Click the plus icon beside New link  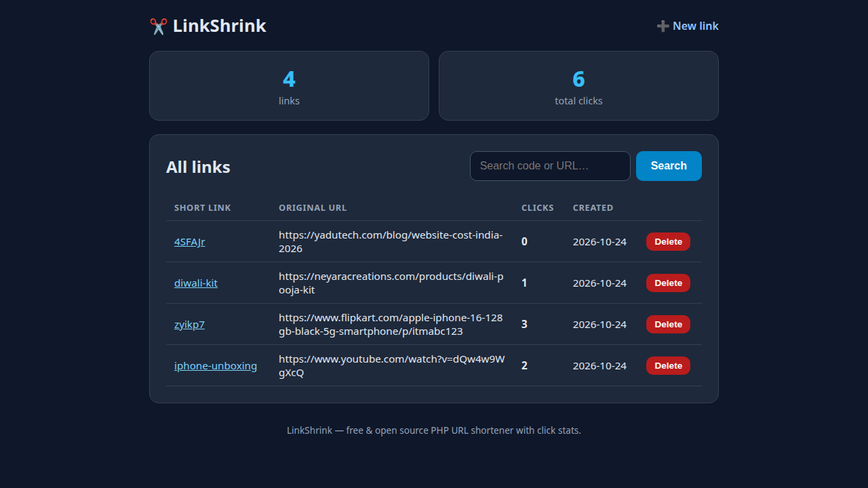663,26
